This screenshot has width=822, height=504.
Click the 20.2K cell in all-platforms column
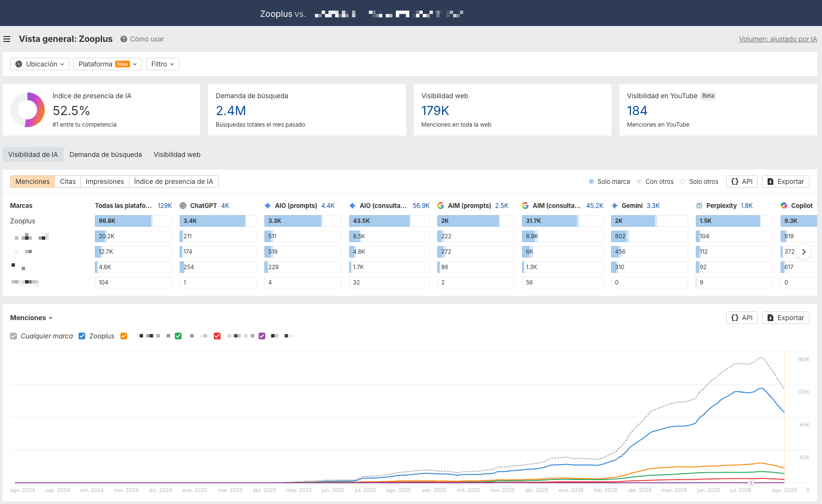pos(133,236)
